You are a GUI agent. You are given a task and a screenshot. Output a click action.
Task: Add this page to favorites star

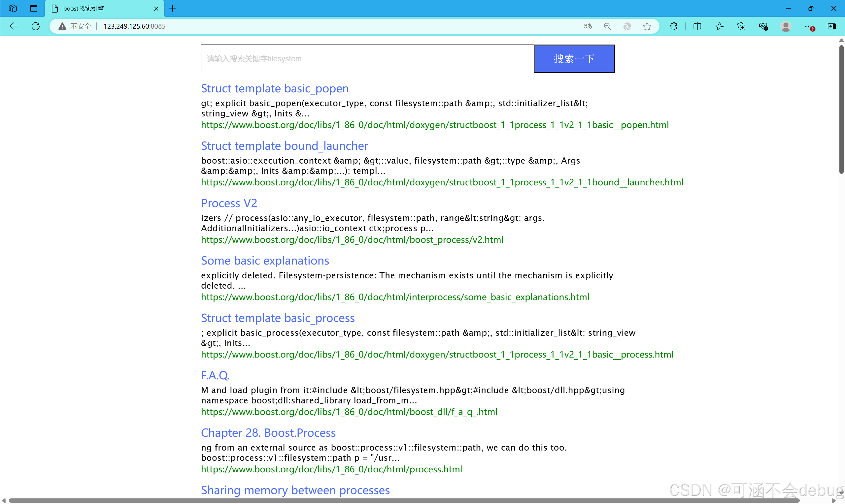pos(647,26)
